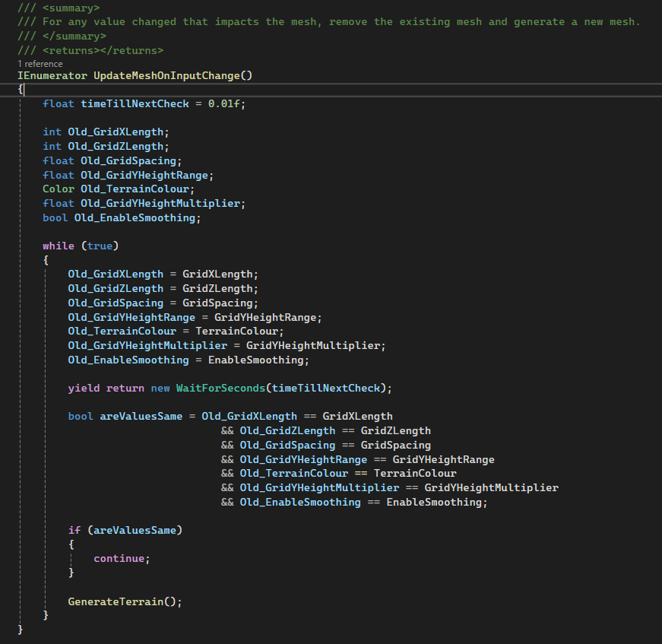Select the 'Old_GridSpacing = GridSpacing;' assignment line

coord(163,303)
